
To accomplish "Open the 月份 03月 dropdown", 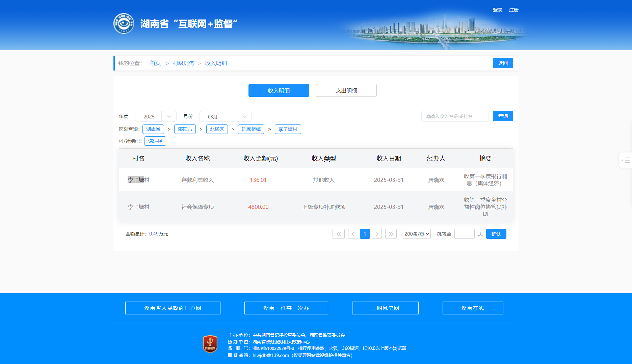I will point(226,116).
